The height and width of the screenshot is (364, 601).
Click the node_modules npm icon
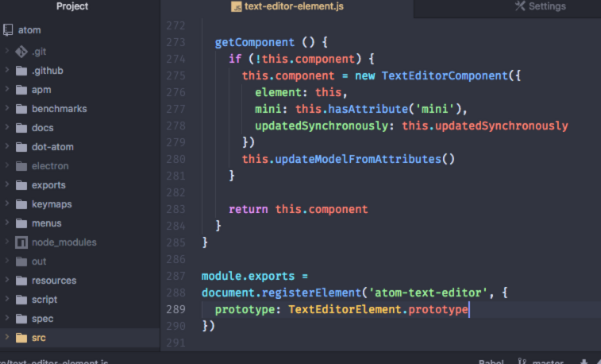[21, 242]
